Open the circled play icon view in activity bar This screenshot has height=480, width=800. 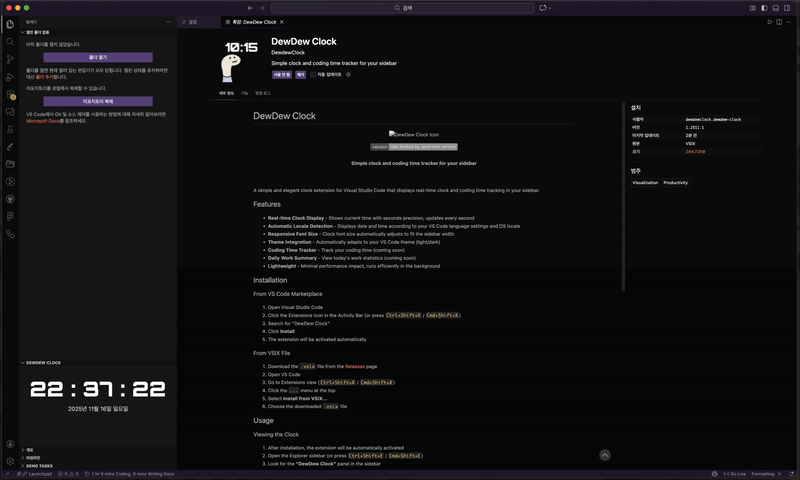coord(10,182)
